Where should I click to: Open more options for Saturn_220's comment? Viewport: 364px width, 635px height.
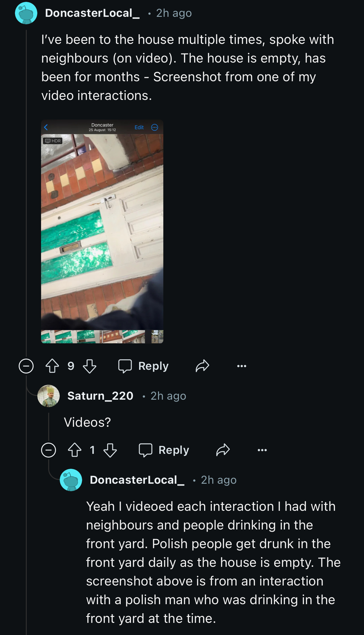pos(262,450)
